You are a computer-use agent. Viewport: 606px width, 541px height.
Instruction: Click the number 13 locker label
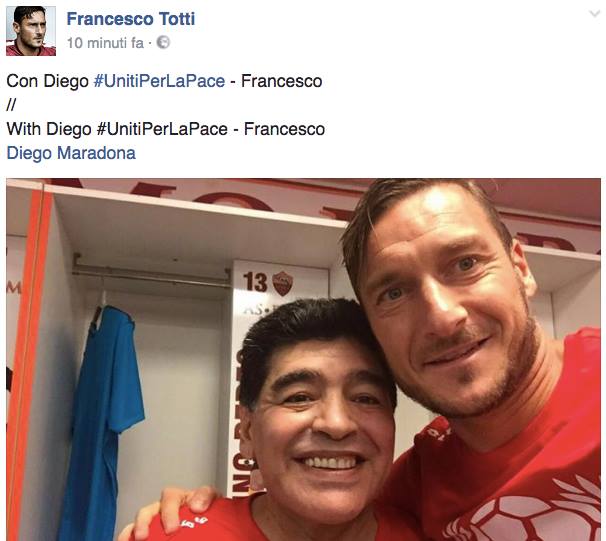point(255,282)
